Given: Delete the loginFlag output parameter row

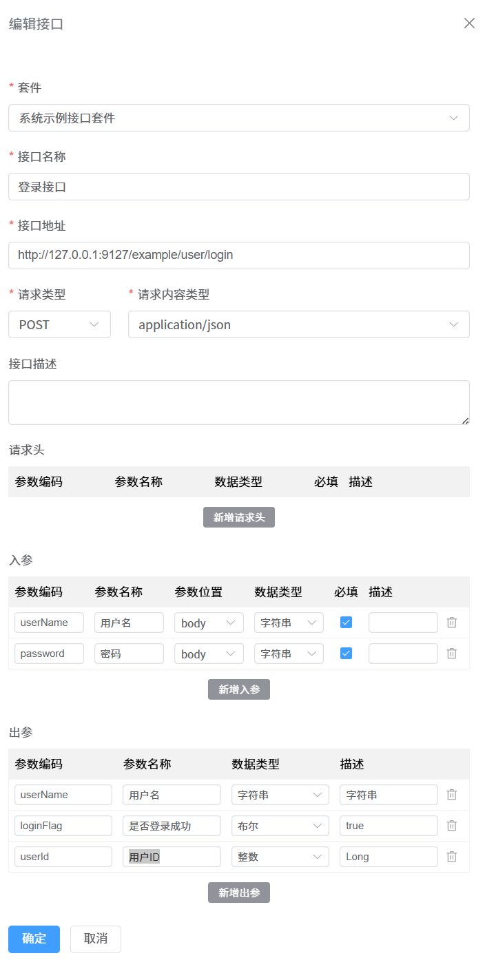Looking at the screenshot, I should point(452,826).
